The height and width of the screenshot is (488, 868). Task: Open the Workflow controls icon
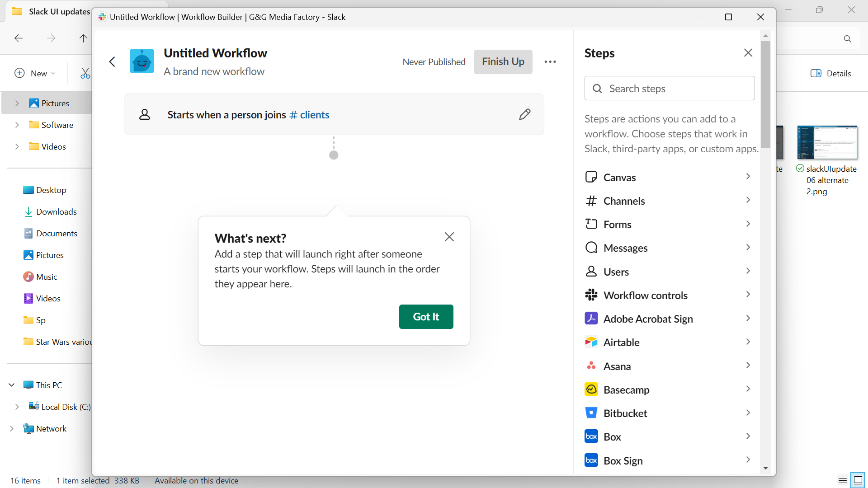[x=591, y=295]
